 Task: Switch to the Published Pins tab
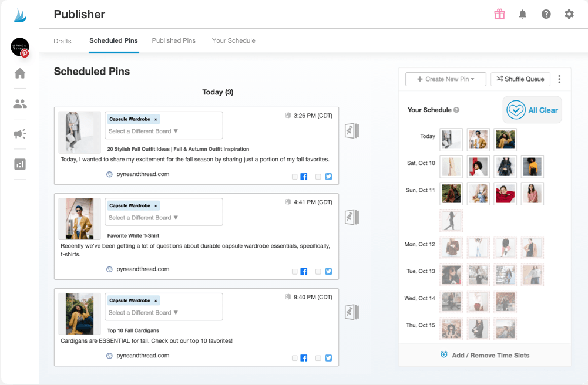pos(173,41)
